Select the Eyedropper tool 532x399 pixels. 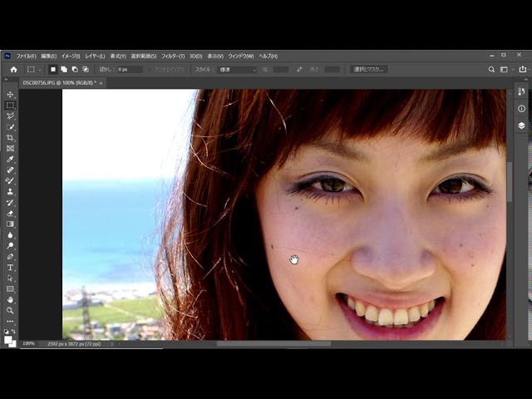pos(11,160)
